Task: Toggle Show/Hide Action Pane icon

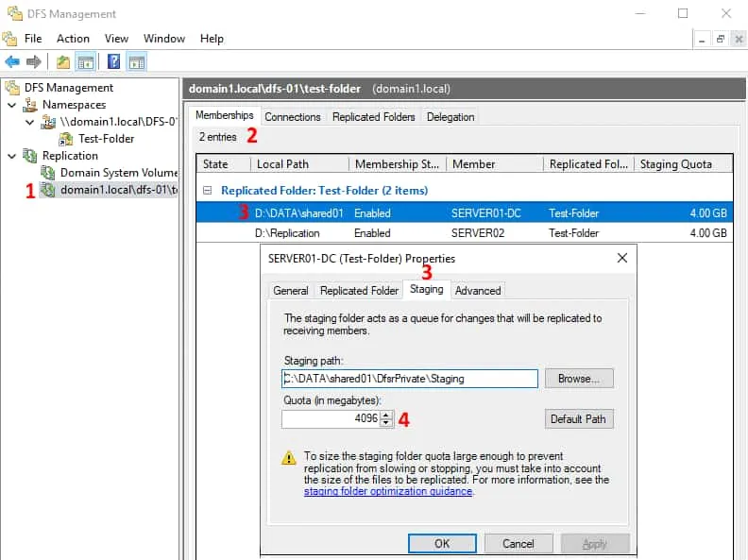Action: pyautogui.click(x=136, y=62)
